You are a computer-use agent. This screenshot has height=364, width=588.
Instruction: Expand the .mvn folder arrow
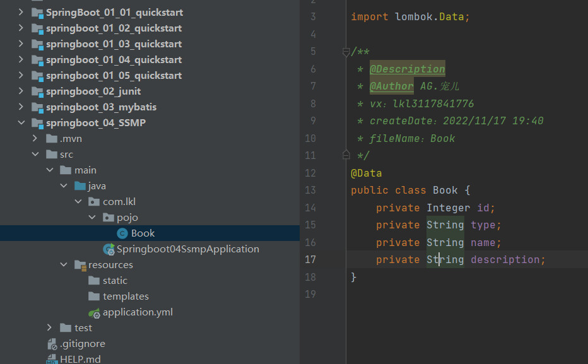35,138
